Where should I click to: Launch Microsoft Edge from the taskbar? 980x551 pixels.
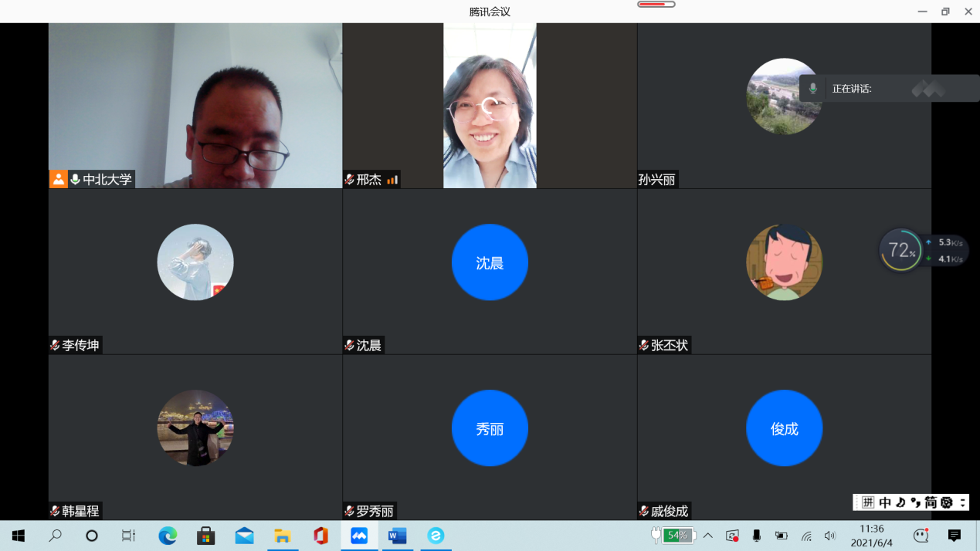pyautogui.click(x=168, y=536)
